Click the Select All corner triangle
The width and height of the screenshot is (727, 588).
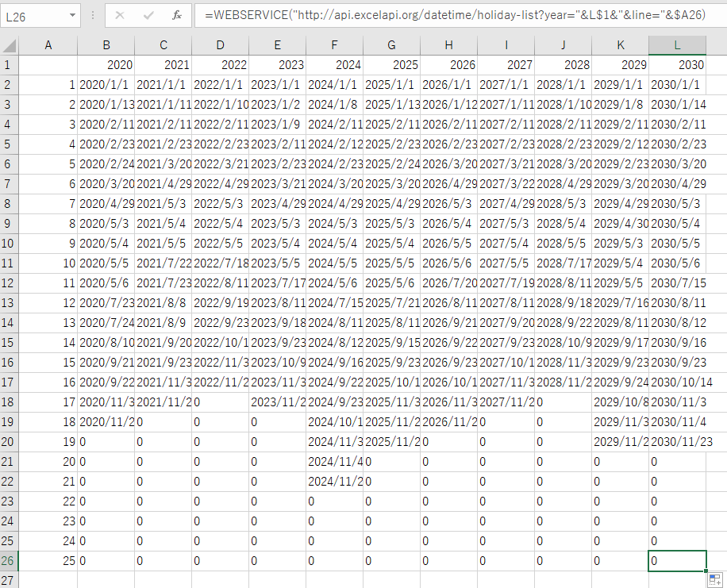(x=10, y=45)
